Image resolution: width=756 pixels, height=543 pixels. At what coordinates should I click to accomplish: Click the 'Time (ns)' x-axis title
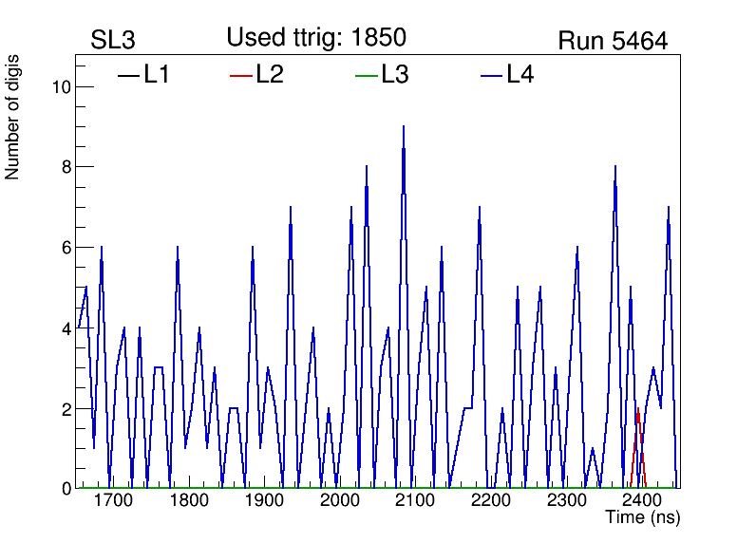643,518
